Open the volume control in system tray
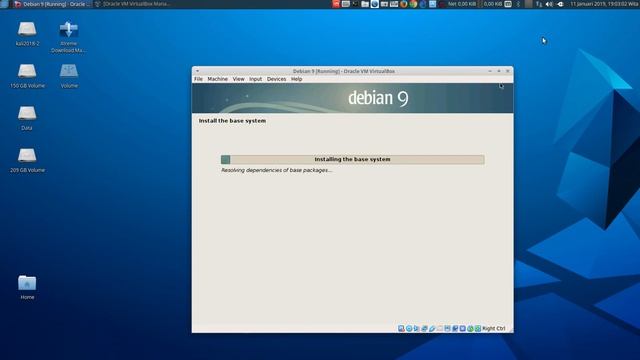Viewport: 640px width, 360px height. pyautogui.click(x=549, y=4)
